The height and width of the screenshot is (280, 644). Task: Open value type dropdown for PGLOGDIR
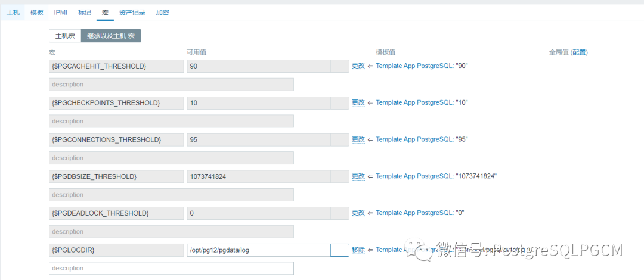340,250
